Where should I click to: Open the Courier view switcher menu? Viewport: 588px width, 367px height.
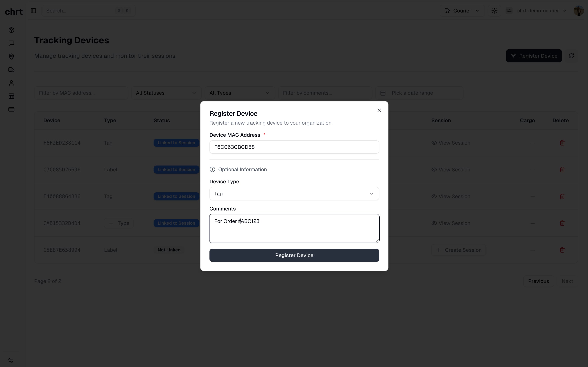(461, 10)
